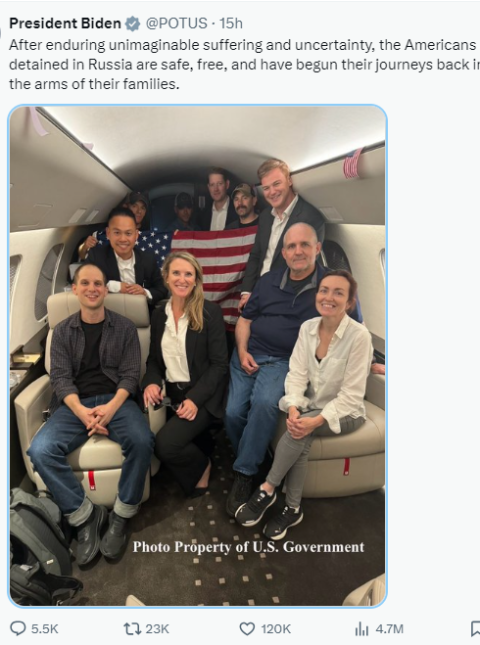Click the retweet arrows icon
480x645 pixels.
coord(132,629)
